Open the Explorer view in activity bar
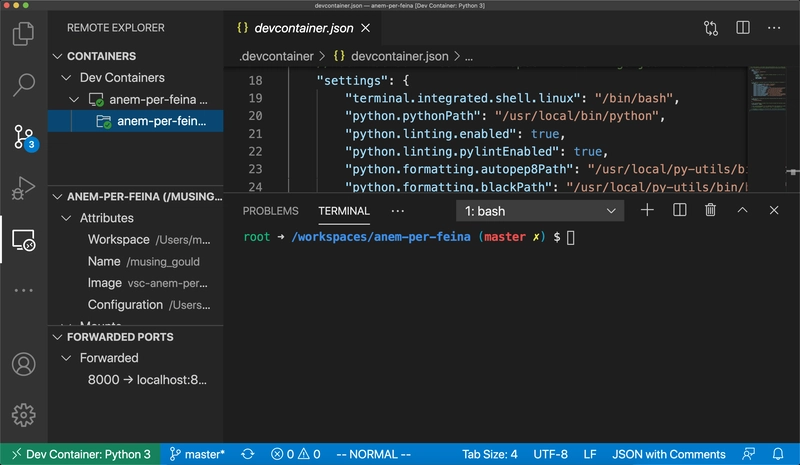The image size is (800, 465). (23, 34)
